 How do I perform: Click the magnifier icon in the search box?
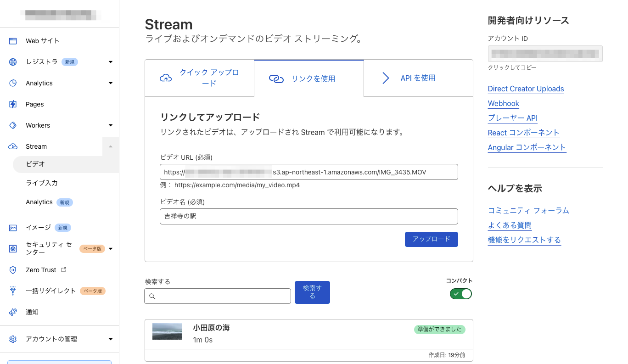pos(153,296)
